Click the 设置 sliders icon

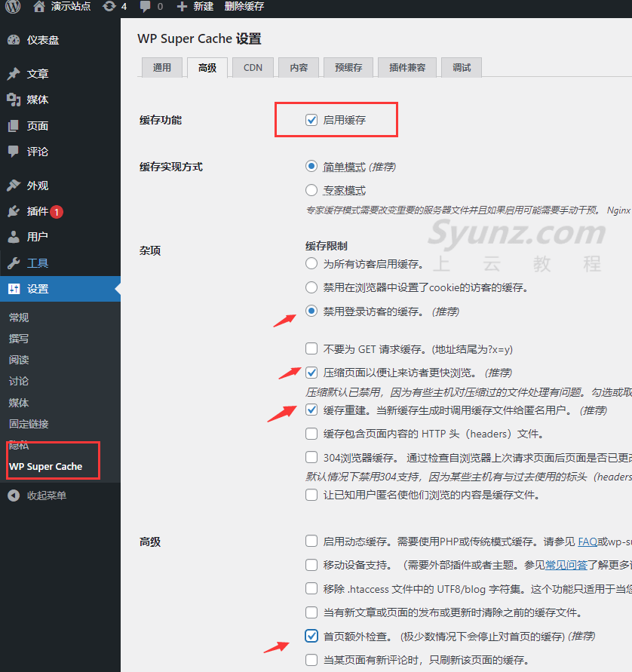tap(14, 289)
